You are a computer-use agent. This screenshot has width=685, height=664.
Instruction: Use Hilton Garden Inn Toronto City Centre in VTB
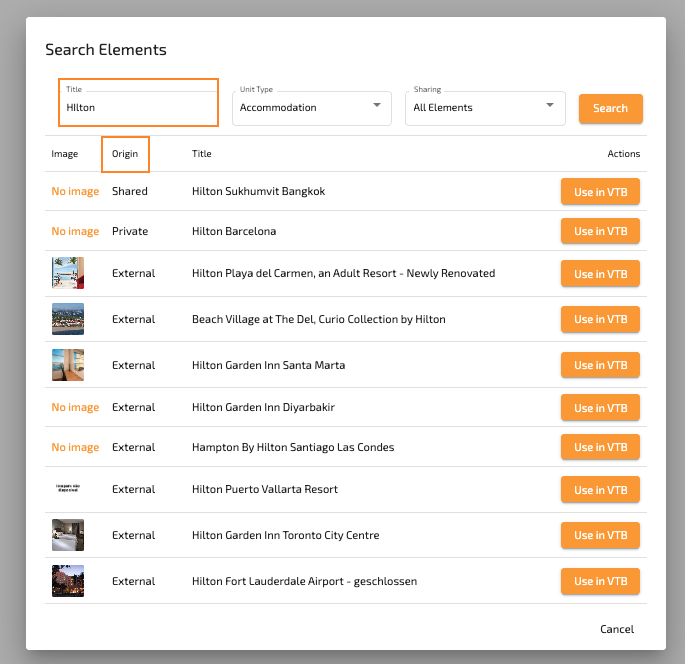click(600, 535)
